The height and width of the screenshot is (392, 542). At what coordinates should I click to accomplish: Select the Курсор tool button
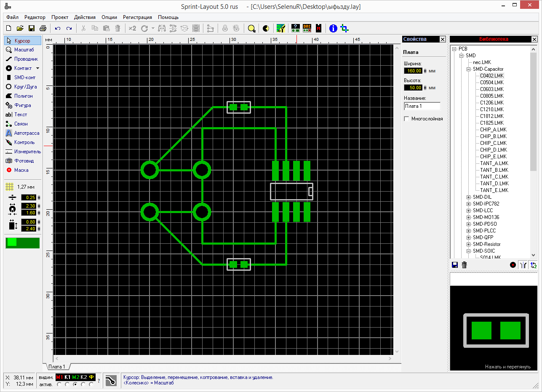(x=23, y=40)
